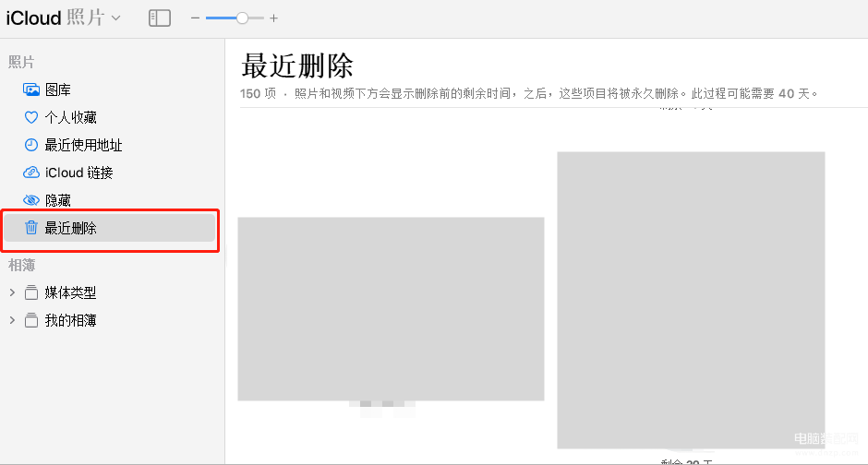Click the 相簿 section header in sidebar

click(21, 265)
